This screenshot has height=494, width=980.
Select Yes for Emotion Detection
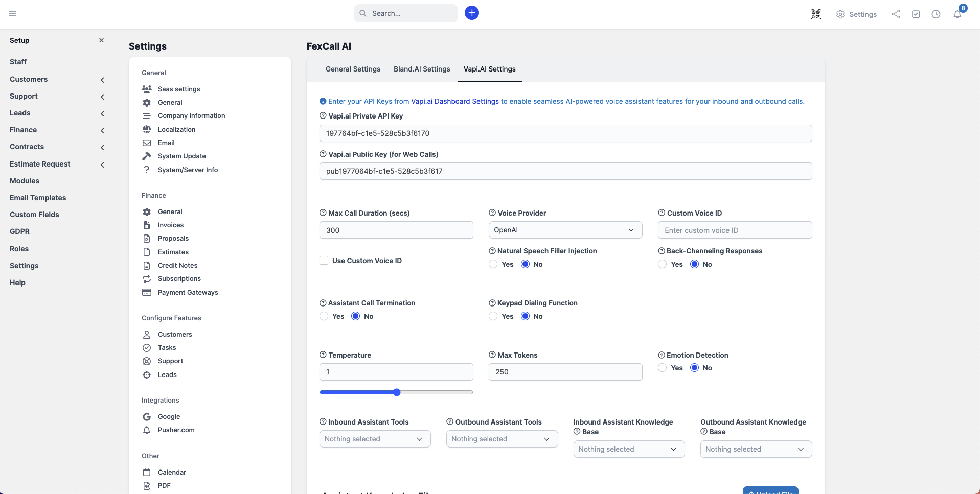point(663,368)
